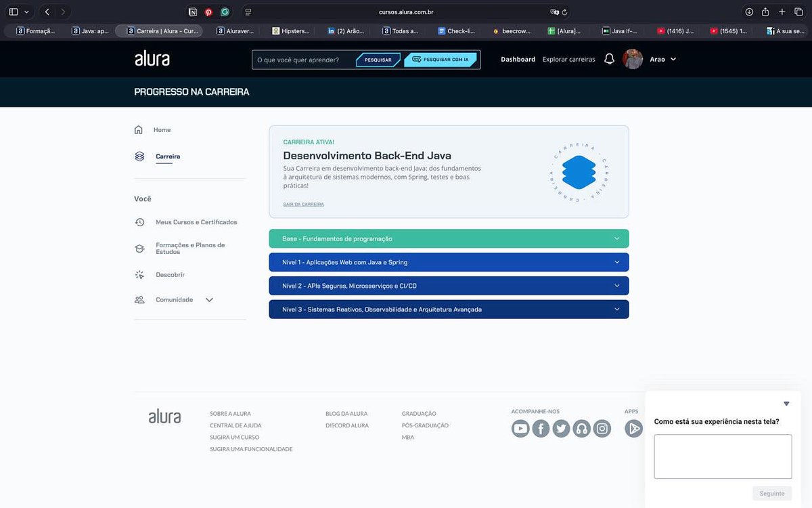Image resolution: width=812 pixels, height=508 pixels.
Task: Open Formações e Planos de Estudos
Action: click(x=190, y=249)
